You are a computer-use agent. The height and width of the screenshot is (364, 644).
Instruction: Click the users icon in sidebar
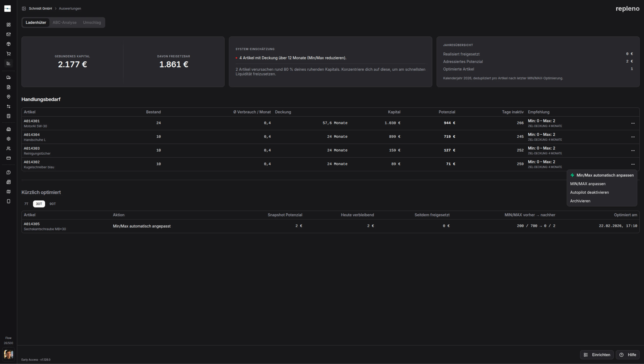coord(8,148)
